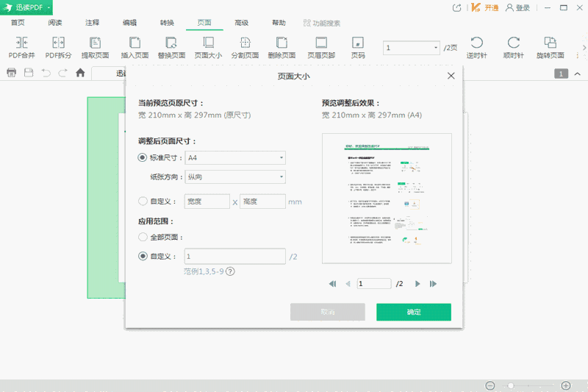Click the PDF拆分 split icon
The height and width of the screenshot is (392, 588).
tap(58, 43)
